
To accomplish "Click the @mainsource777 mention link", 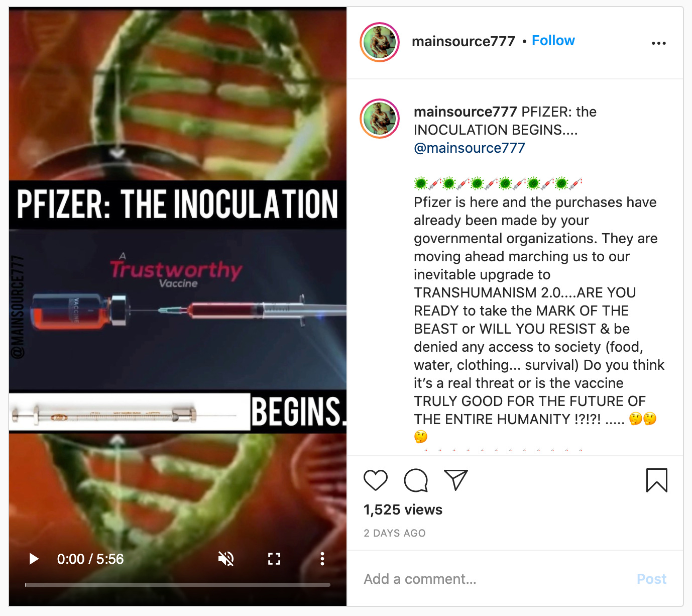I will (x=469, y=148).
